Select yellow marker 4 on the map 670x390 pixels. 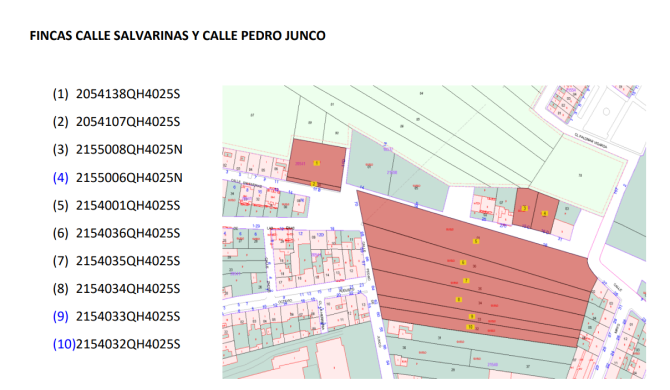point(544,213)
